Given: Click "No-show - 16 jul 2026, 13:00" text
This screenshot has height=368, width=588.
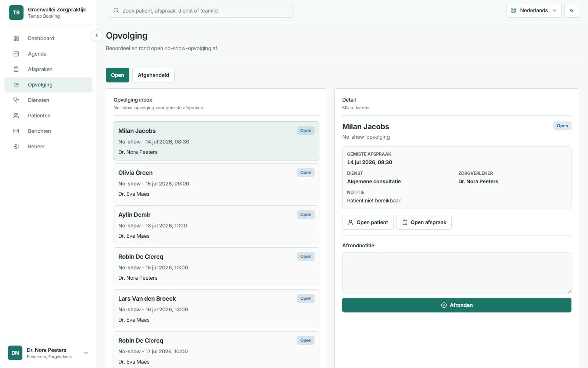Looking at the screenshot, I should (153, 309).
